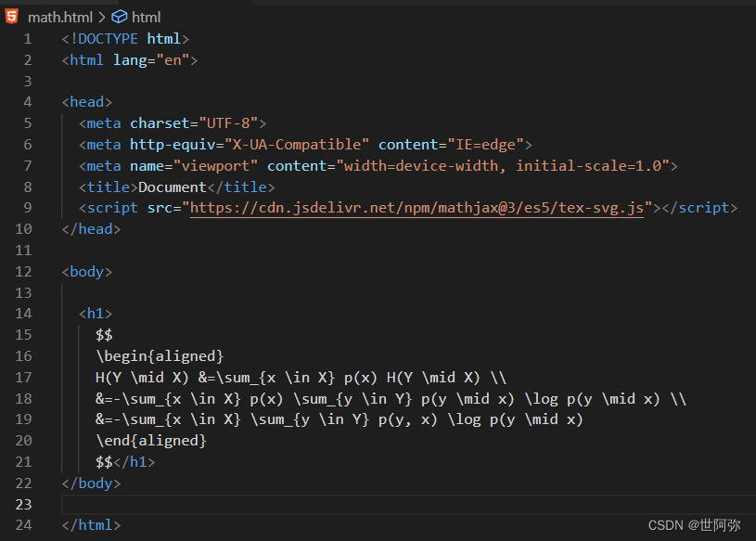Open the mathjax CDN link on line 9

coord(416,208)
